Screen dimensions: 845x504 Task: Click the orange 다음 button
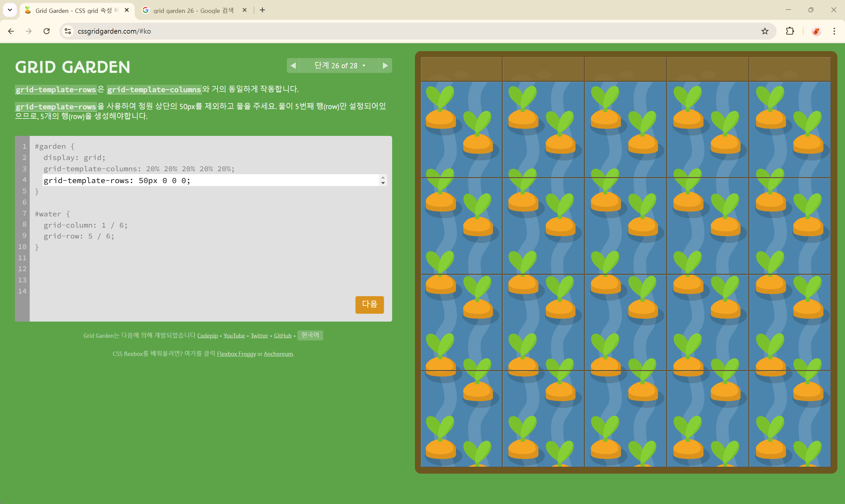(x=369, y=304)
